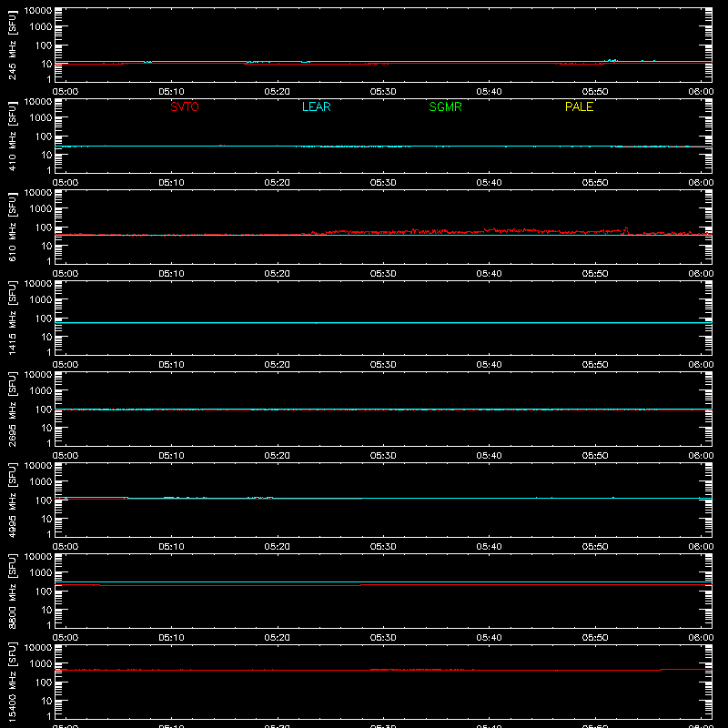Screen dimensions: 728x728
Task: Select the 410 MHz [SFU] axis title
Action: [13, 136]
